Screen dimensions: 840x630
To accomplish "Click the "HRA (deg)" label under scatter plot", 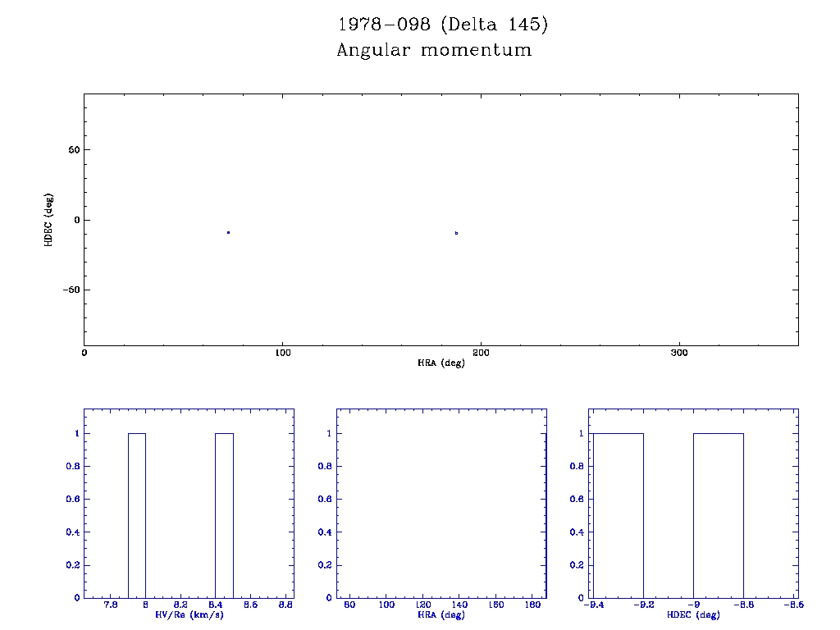I will pyautogui.click(x=441, y=363).
